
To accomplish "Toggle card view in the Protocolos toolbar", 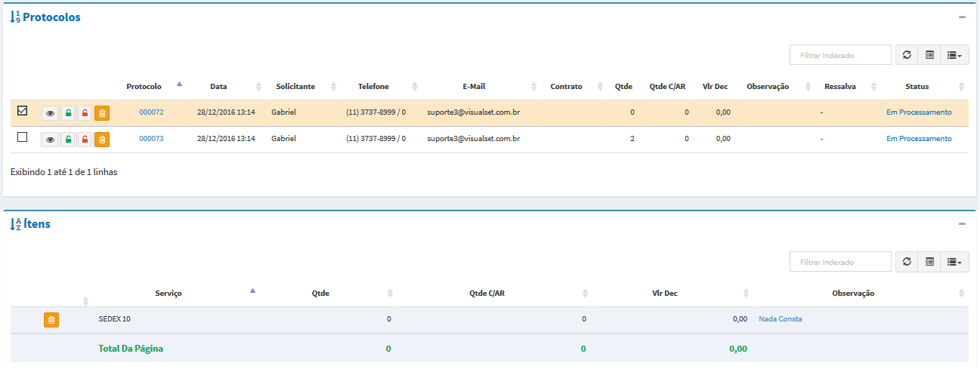I will pos(929,55).
